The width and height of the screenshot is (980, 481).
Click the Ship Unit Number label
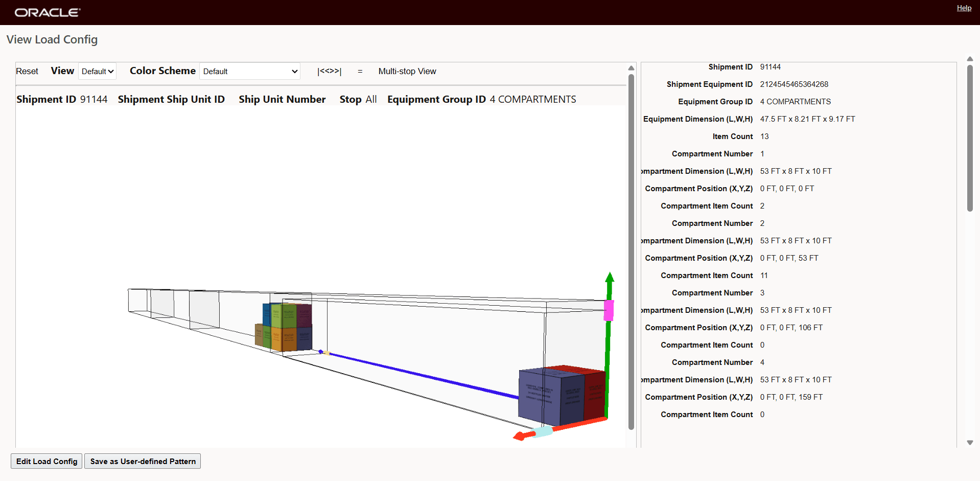pyautogui.click(x=282, y=99)
